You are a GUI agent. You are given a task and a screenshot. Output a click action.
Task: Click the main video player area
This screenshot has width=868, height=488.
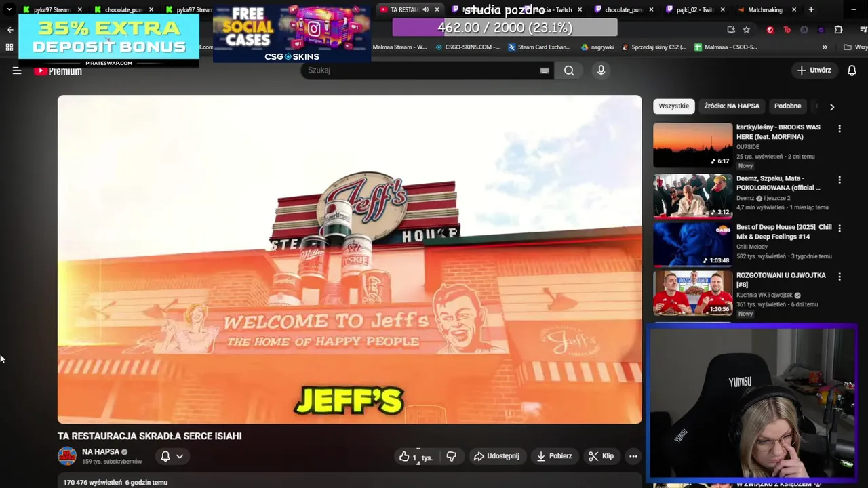coord(349,259)
